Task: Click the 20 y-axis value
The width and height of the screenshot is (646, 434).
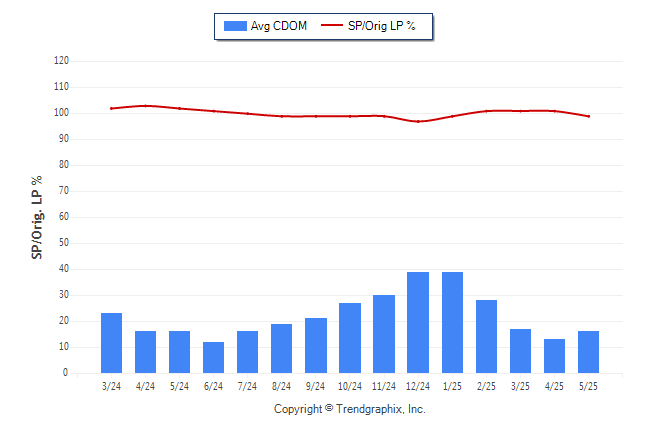Action: tap(64, 321)
